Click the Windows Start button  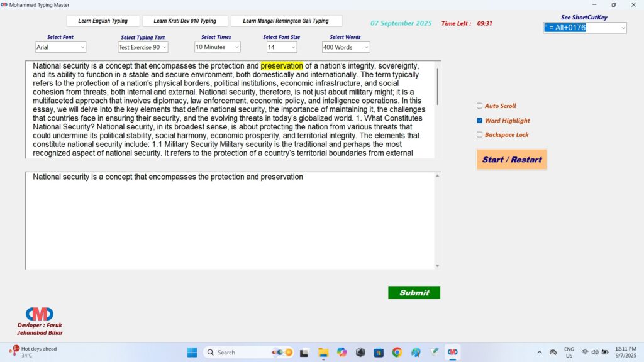coord(192,353)
